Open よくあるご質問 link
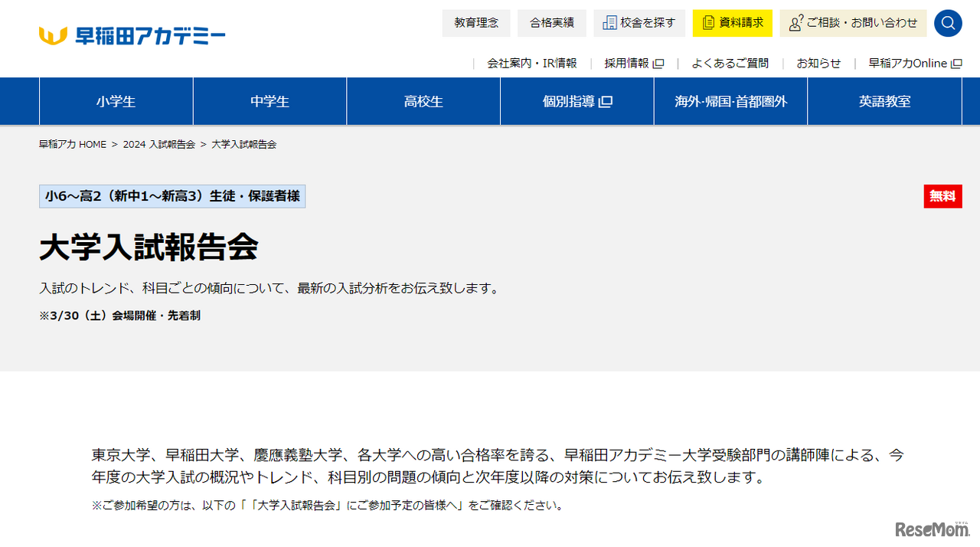This screenshot has height=547, width=980. (x=730, y=64)
